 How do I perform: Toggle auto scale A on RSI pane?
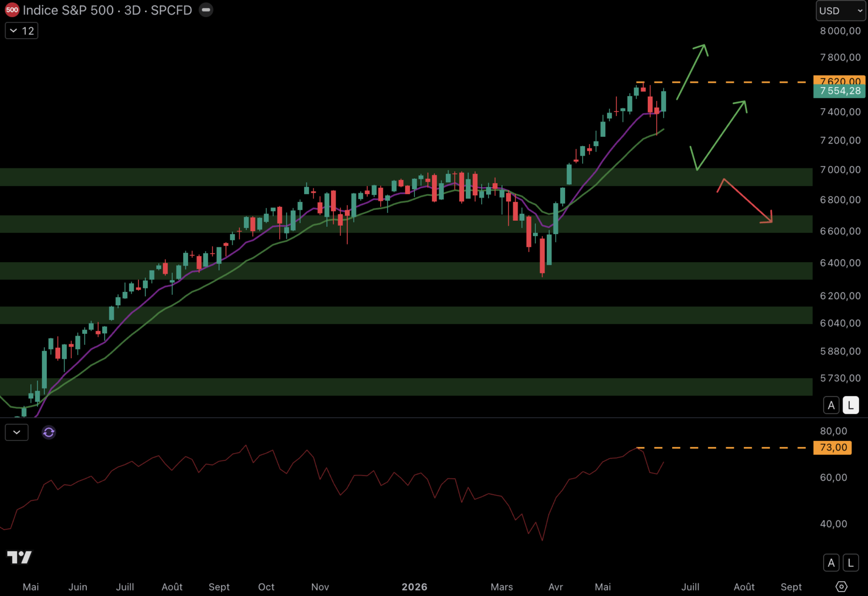(x=831, y=563)
